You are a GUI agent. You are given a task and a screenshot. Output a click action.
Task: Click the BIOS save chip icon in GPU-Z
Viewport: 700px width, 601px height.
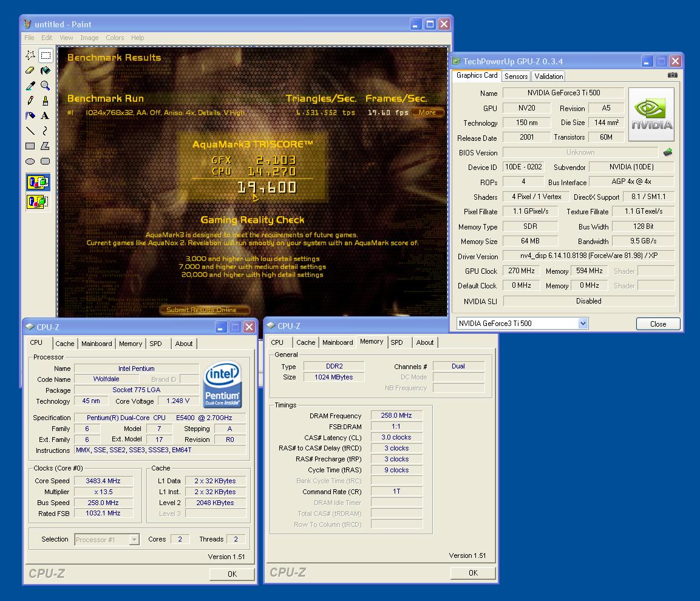tap(668, 152)
